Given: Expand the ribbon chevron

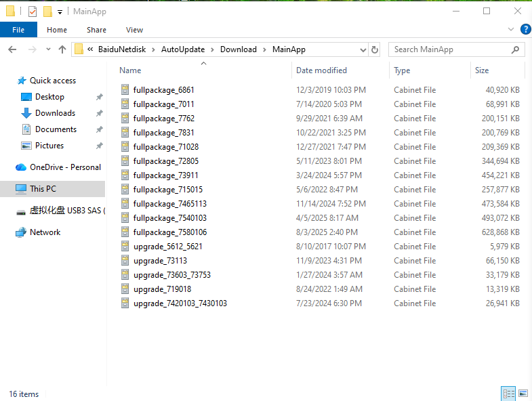Looking at the screenshot, I should pos(510,30).
